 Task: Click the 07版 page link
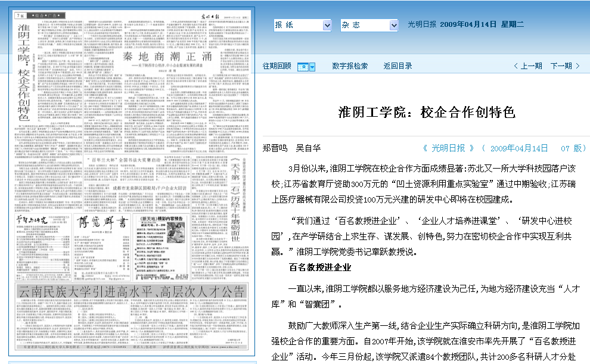572,148
